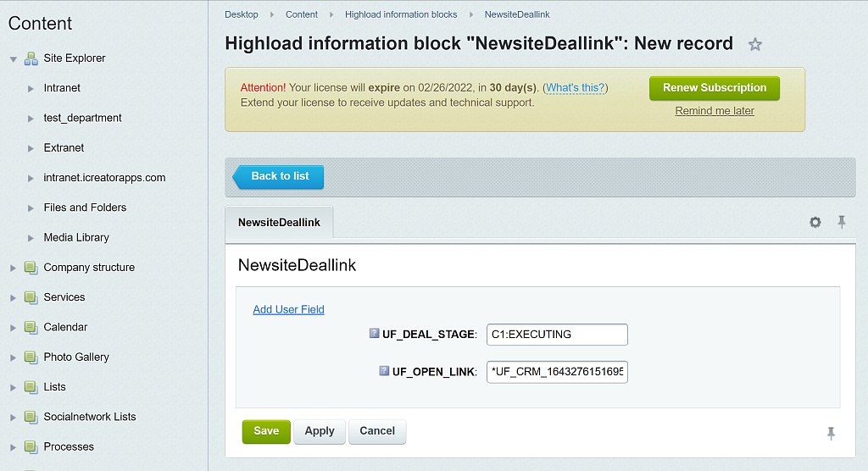Expand the Intranet tree item
868x471 pixels.
pos(31,88)
